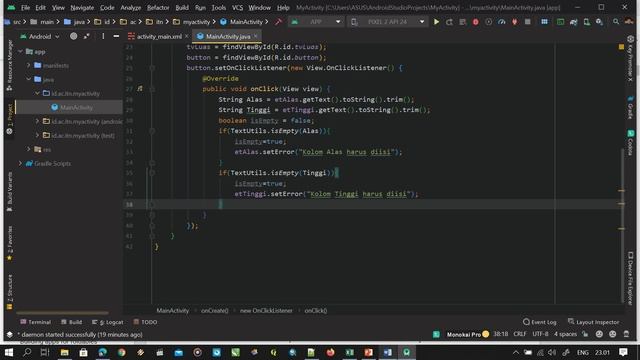Click expand/collapse all icon in Project panel
Viewport: 640px width, 360px height.
coord(87,36)
